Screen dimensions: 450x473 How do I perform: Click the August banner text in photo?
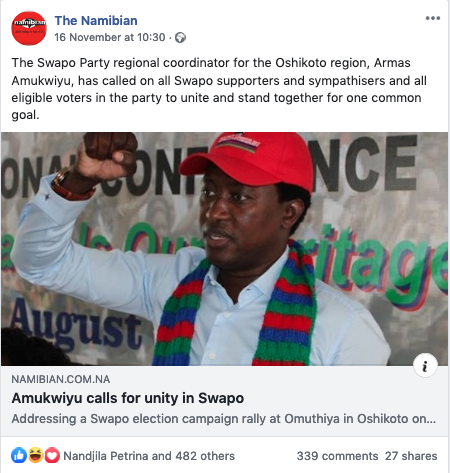coord(75,325)
